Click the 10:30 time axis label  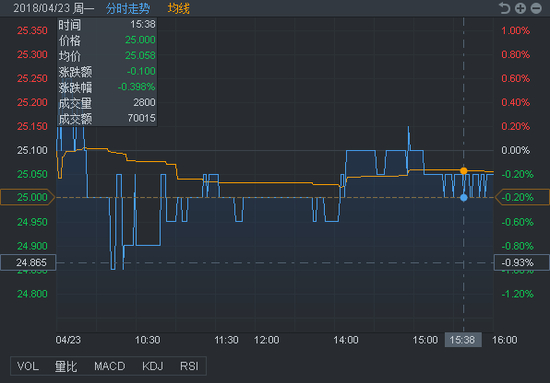pos(148,340)
